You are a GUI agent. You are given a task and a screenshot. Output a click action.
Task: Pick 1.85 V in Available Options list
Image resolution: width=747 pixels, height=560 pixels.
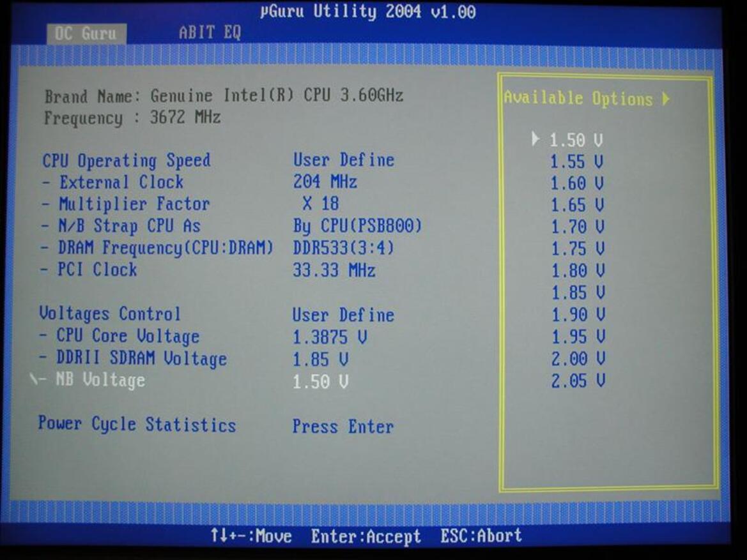pyautogui.click(x=578, y=292)
